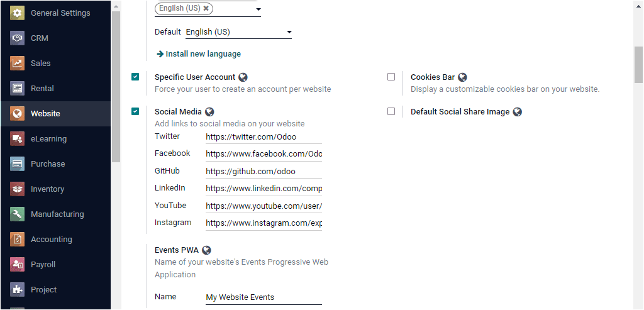Click the Inventory box icon

tap(17, 189)
